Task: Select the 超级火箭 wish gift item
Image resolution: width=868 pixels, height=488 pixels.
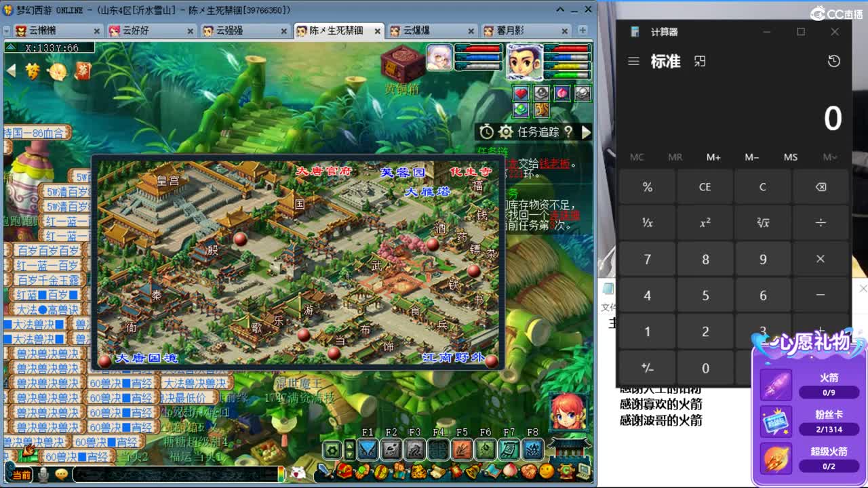Action: 810,459
